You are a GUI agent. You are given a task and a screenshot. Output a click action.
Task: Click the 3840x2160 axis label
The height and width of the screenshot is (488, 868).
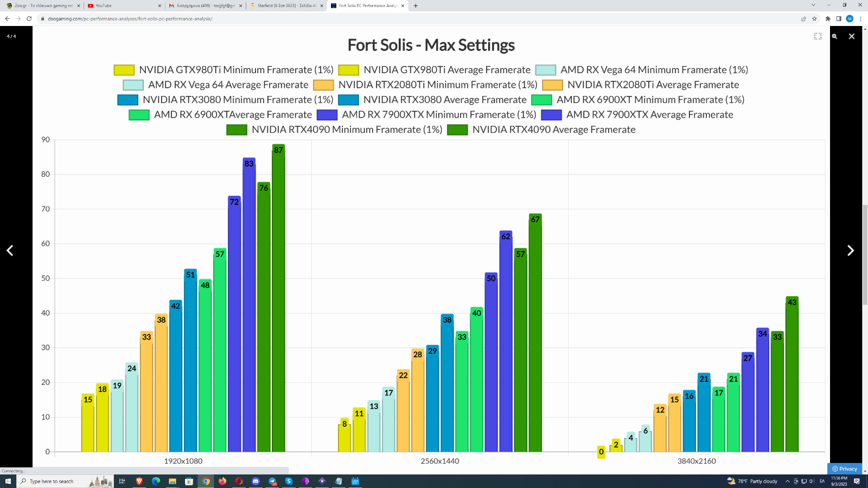click(x=697, y=461)
